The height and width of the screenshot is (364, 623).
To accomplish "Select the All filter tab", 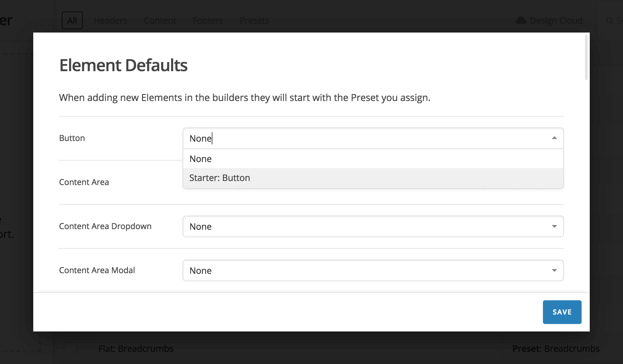I will pos(72,20).
